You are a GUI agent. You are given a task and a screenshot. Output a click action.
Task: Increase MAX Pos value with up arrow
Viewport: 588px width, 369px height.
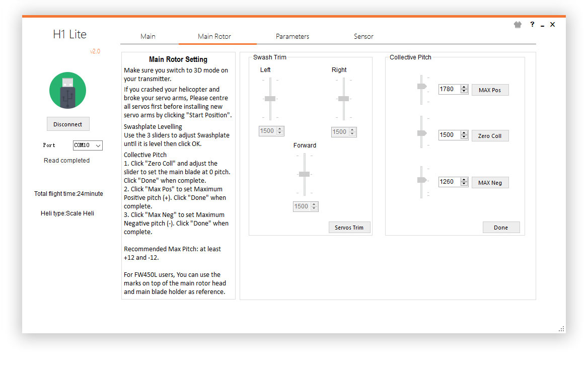point(464,87)
